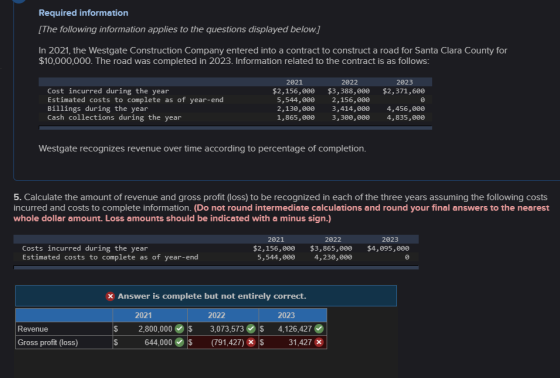This screenshot has width=560, height=378.
Task: Click the Gross profit (loss) row label
Action: 48,342
